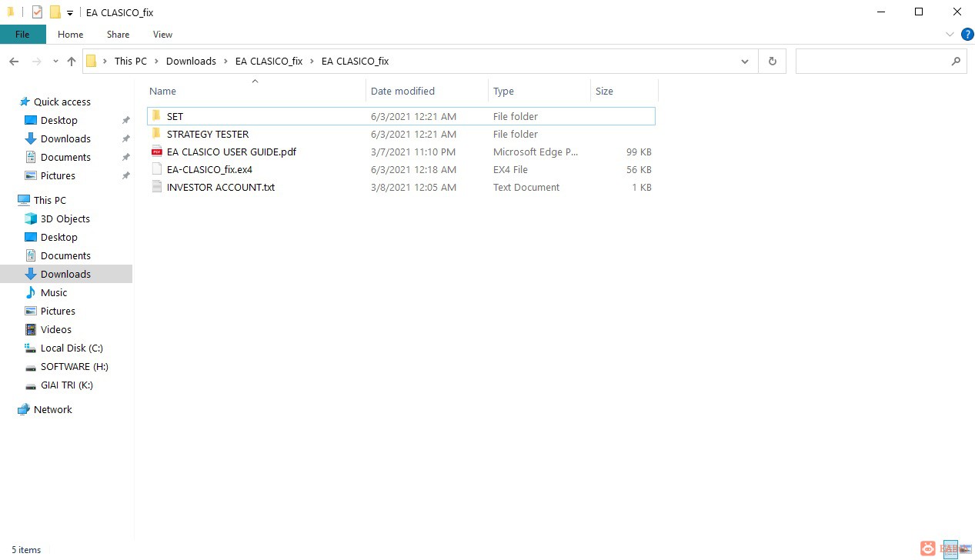
Task: Open the STRATEGY TESTER folder icon
Action: [156, 134]
